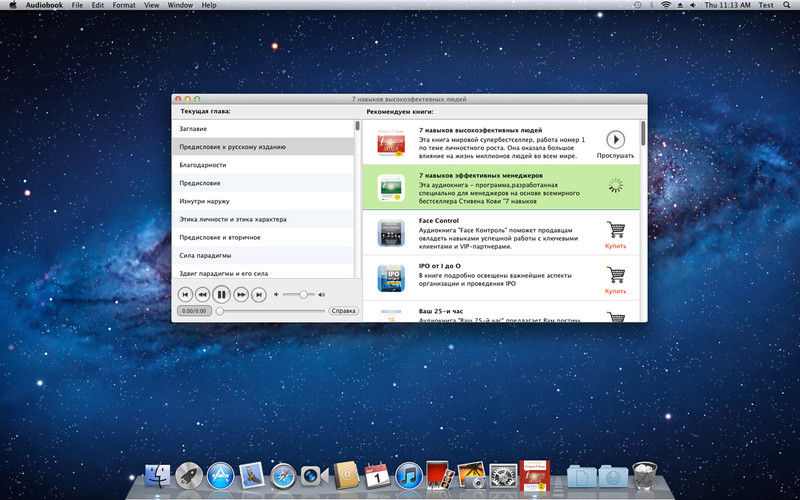Open Spotlight search in menu bar
Viewport: 800px width, 500px height.
786,5
